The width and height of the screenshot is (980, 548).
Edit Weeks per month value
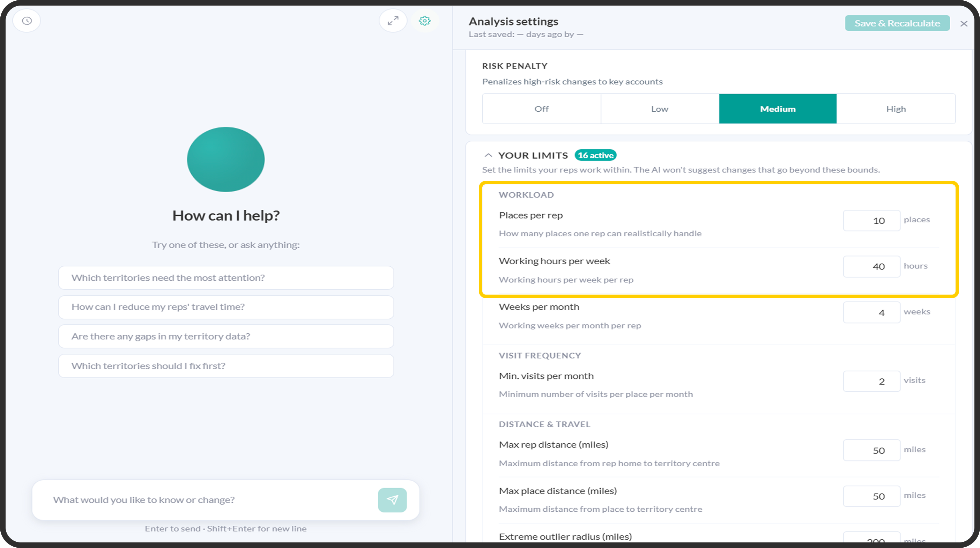click(871, 312)
